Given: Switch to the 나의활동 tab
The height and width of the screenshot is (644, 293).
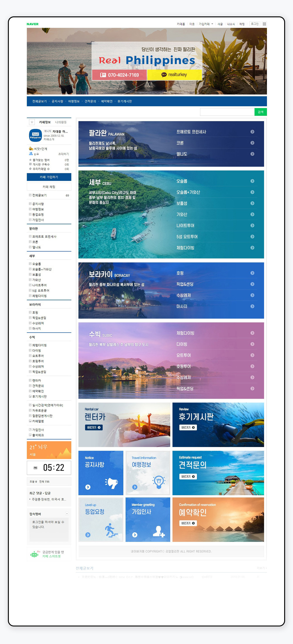Looking at the screenshot, I should click(61, 122).
